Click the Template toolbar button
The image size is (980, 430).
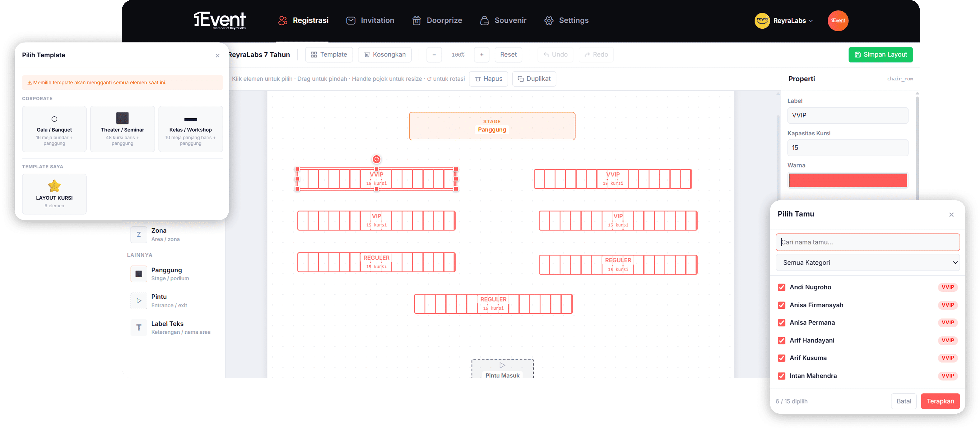(x=329, y=55)
